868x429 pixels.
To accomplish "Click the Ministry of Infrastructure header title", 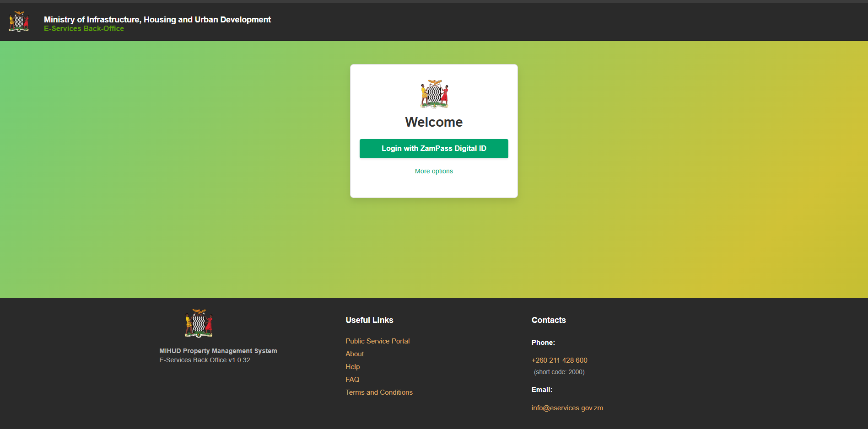I will 157,20.
